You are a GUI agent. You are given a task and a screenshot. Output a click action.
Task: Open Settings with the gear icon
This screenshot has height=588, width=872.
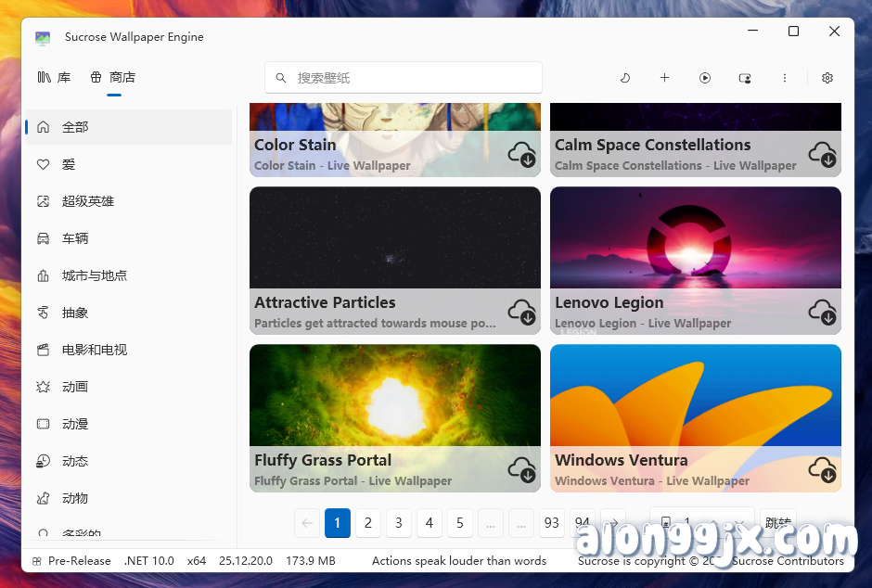tap(827, 78)
